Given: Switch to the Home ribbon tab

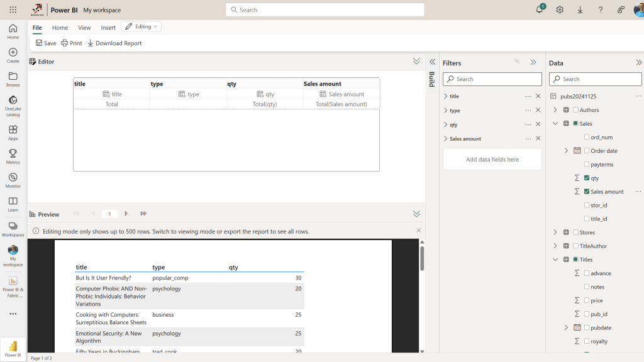Looking at the screenshot, I should pos(60,28).
